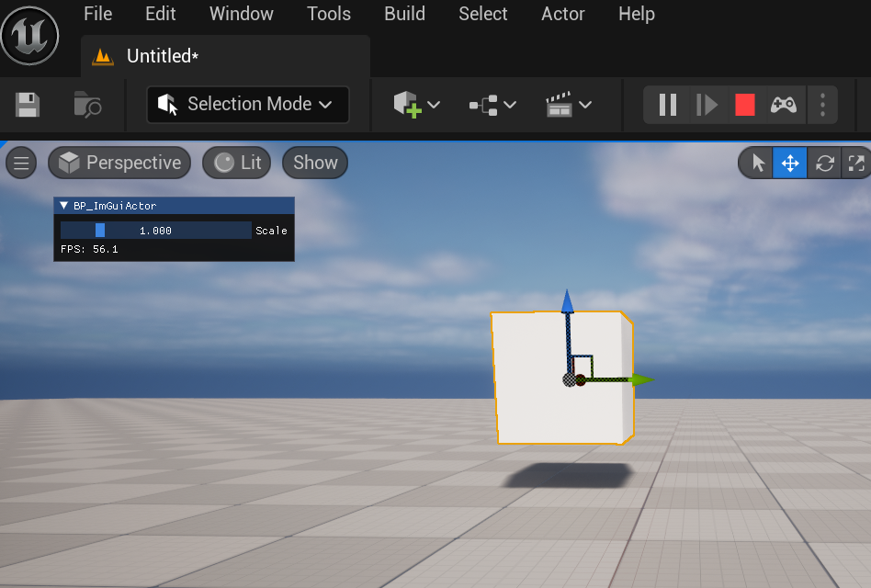Click the Scale slider handle
The width and height of the screenshot is (871, 588).
(x=100, y=230)
